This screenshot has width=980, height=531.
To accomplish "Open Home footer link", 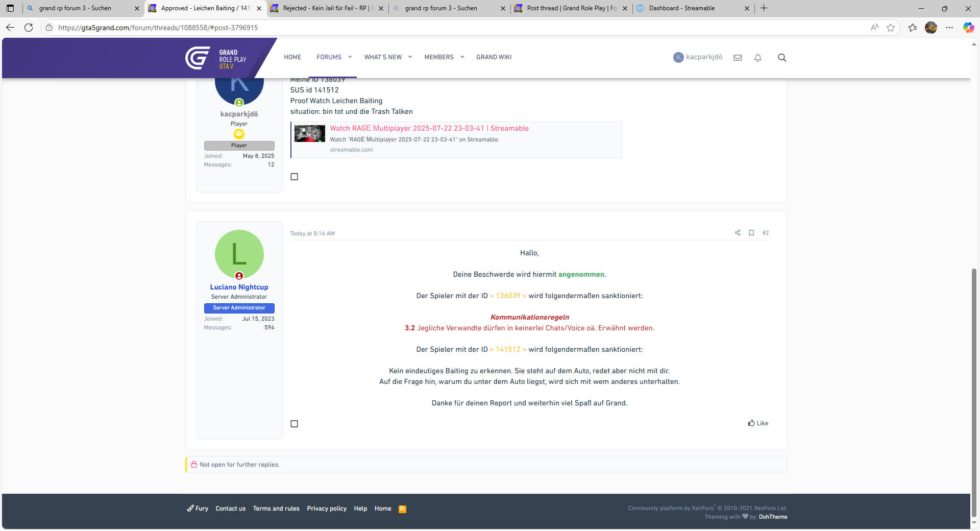I will [383, 509].
